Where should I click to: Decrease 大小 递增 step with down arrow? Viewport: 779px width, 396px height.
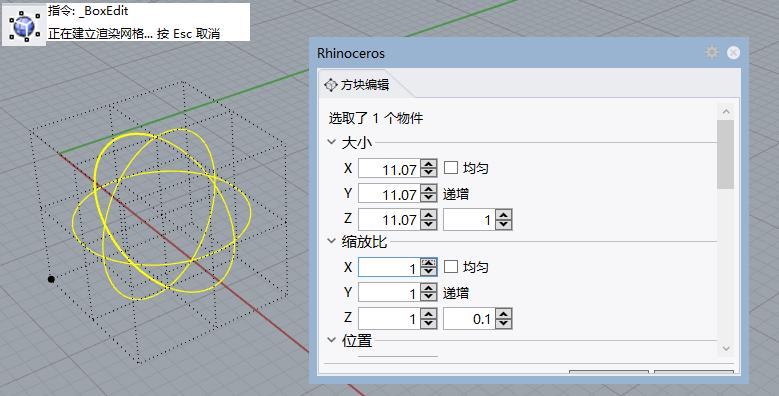[x=503, y=224]
